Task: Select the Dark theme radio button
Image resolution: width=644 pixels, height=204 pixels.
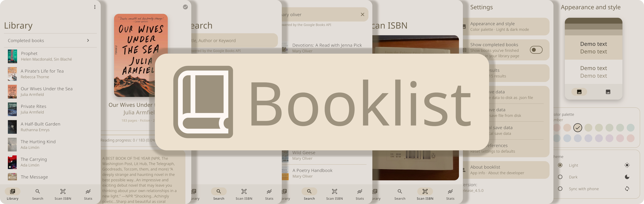Action: (x=560, y=177)
